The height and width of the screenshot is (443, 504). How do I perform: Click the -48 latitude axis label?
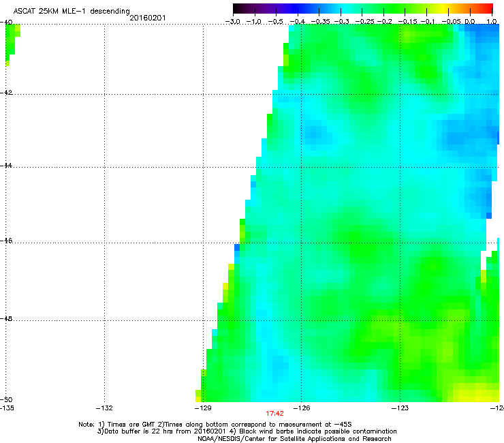pyautogui.click(x=7, y=318)
